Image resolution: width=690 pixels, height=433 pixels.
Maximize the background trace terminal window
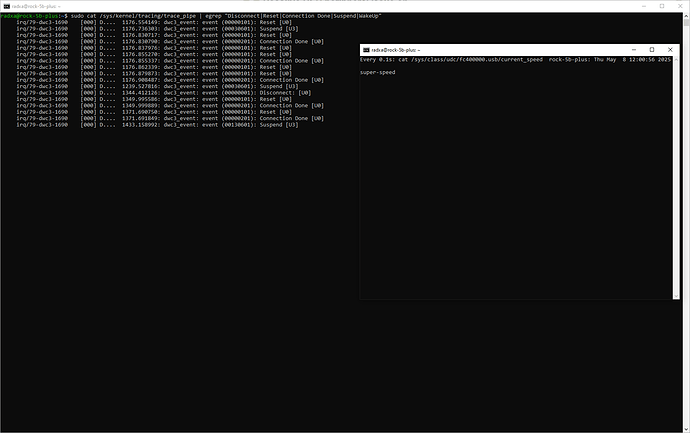pos(662,6)
